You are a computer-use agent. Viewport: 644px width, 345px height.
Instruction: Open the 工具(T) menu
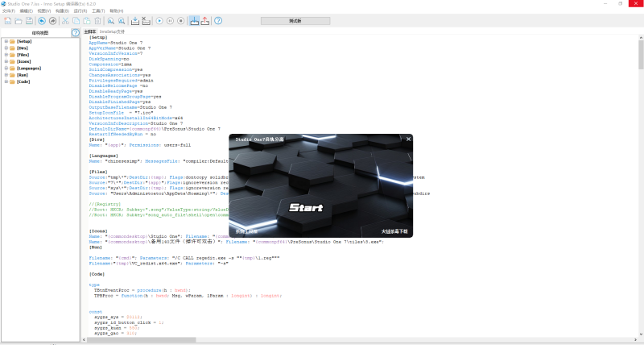click(98, 11)
